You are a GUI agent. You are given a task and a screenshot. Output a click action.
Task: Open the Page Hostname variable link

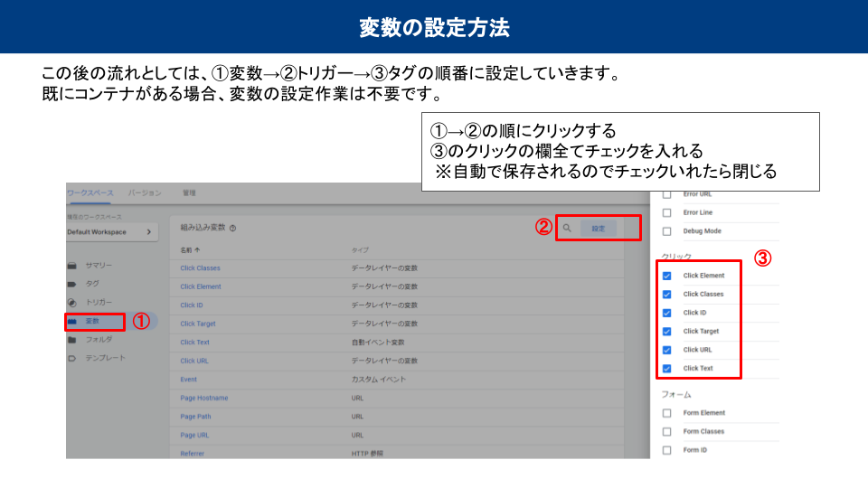click(203, 399)
